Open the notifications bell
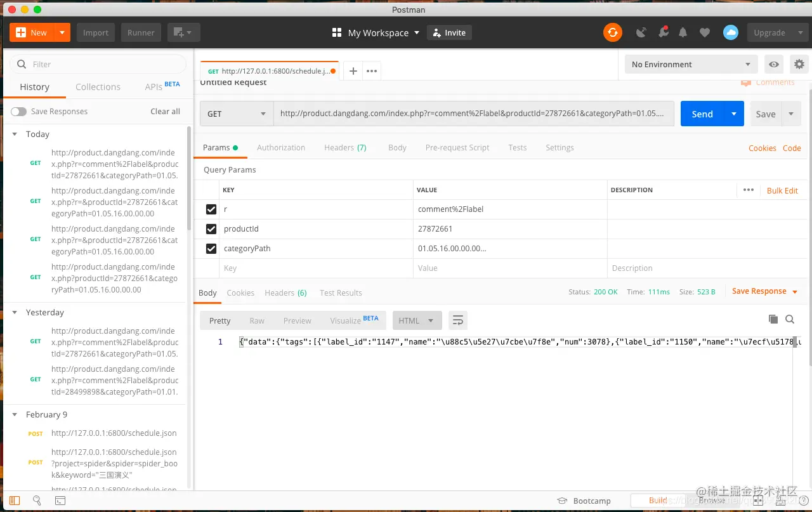The width and height of the screenshot is (812, 512). 683,32
